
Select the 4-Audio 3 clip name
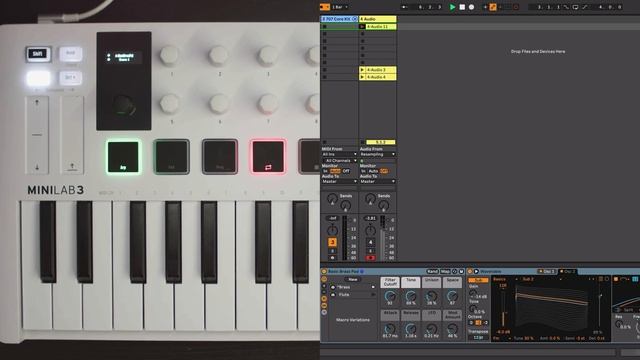pyautogui.click(x=380, y=70)
